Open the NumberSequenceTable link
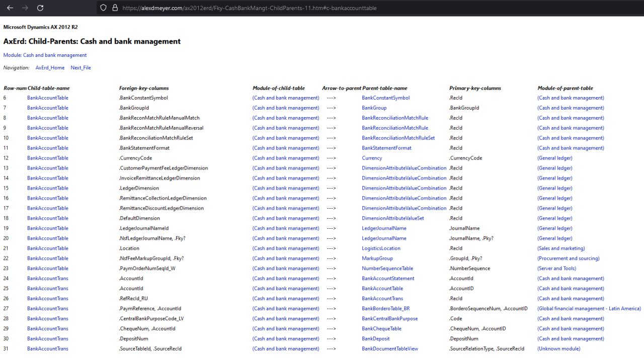The width and height of the screenshot is (644, 360). pos(387,268)
